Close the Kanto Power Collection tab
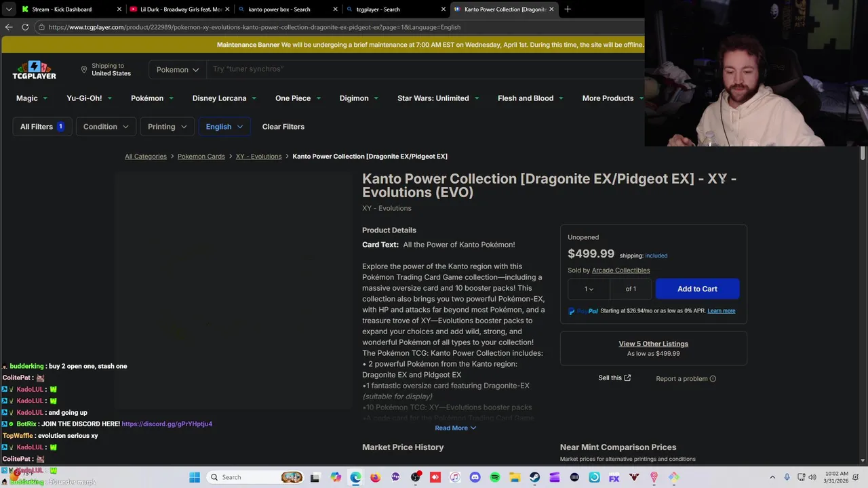This screenshot has width=868, height=488. (551, 9)
